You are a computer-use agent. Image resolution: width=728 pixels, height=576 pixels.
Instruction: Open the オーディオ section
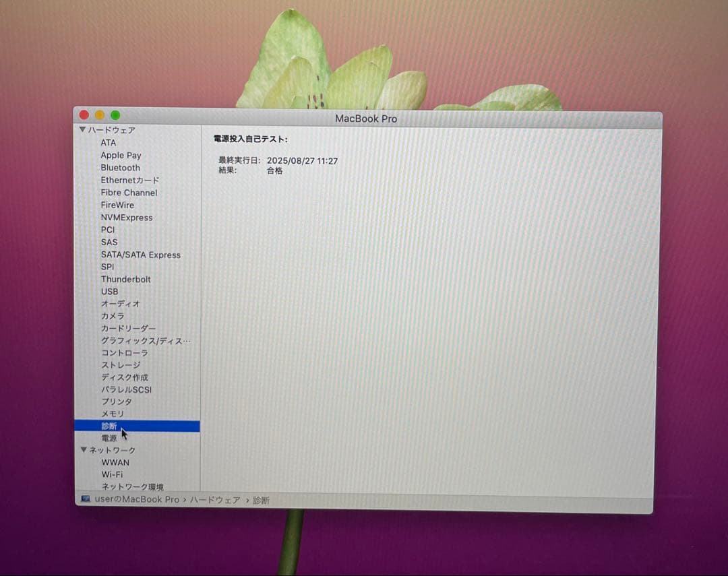click(x=119, y=304)
